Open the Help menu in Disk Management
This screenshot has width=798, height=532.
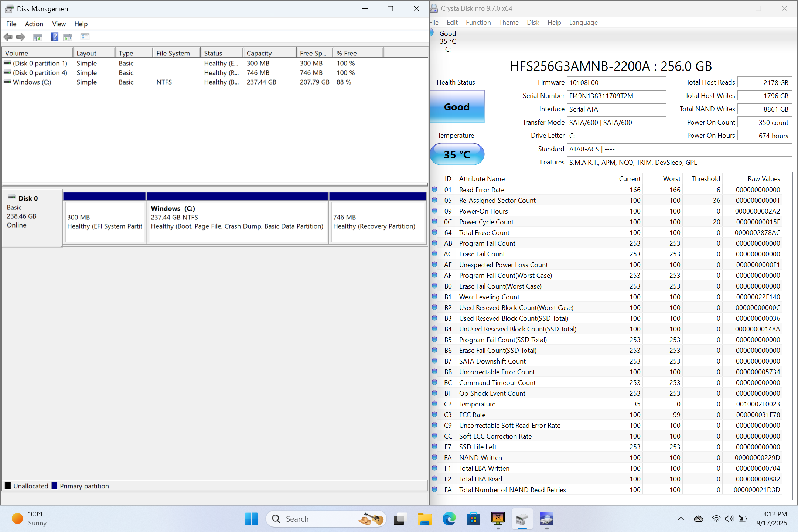[81, 24]
